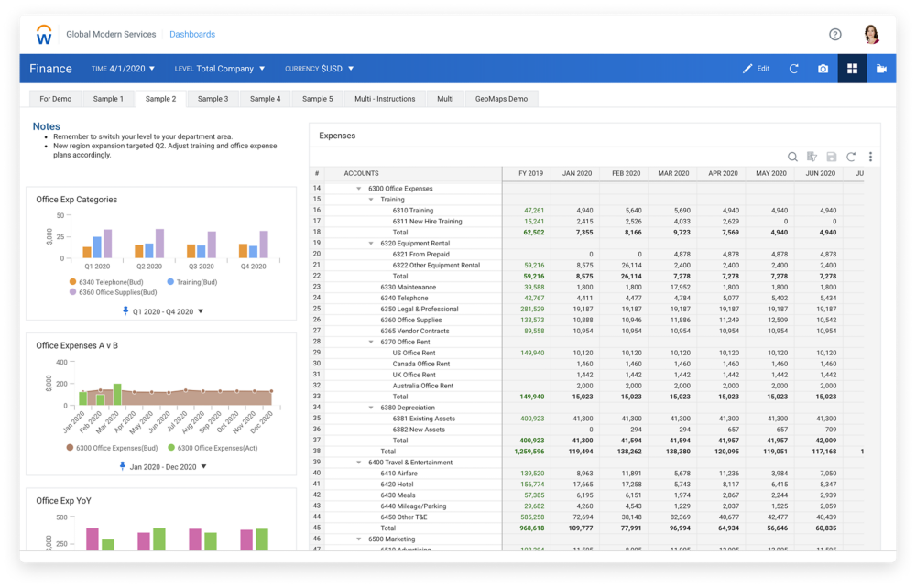Toggle the 6300 Office Expenses(Act) legend series
This screenshot has height=588, width=916.
[211, 448]
